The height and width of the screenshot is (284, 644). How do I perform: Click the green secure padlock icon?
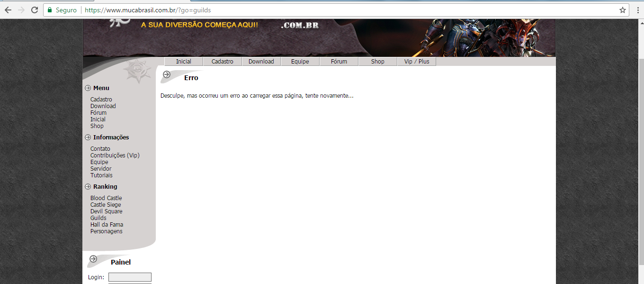[x=50, y=10]
